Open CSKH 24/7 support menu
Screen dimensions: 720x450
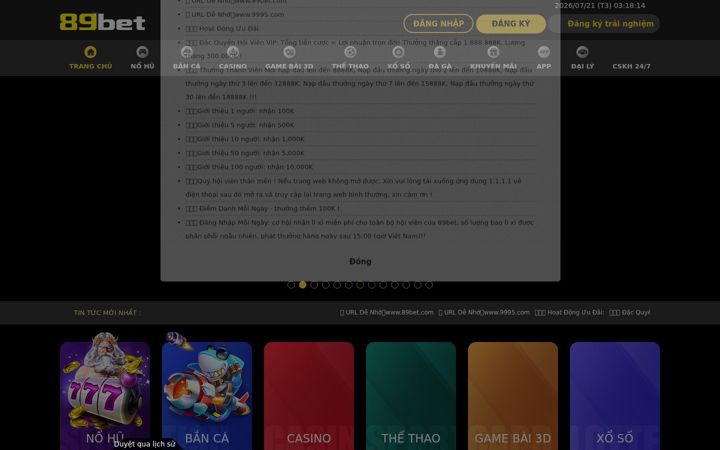[631, 66]
